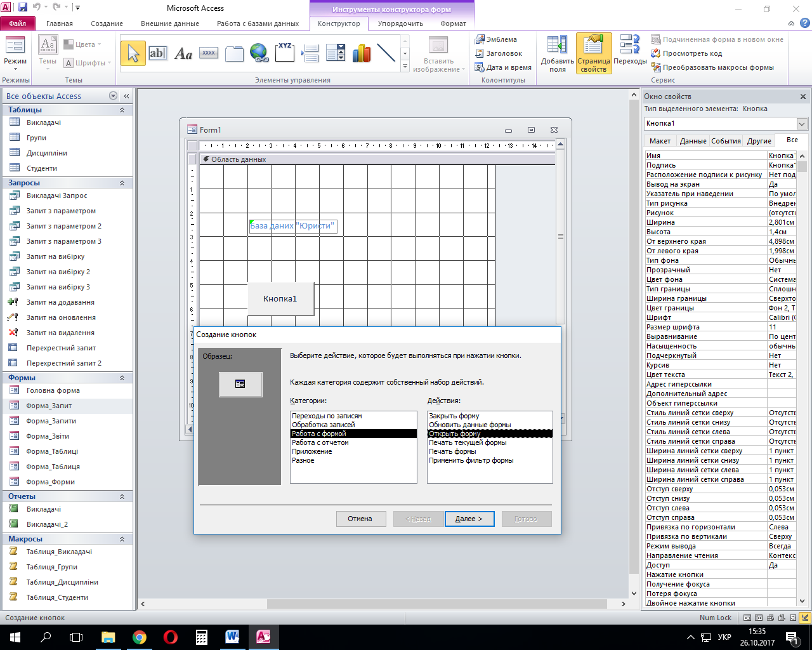Click Просмотреть код in Сервис group
The width and height of the screenshot is (812, 650).
pos(687,53)
